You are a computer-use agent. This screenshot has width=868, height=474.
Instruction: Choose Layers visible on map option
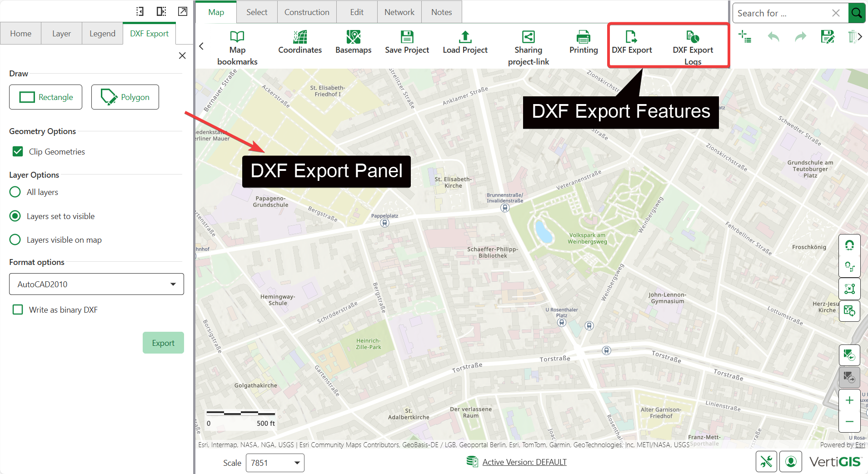15,239
